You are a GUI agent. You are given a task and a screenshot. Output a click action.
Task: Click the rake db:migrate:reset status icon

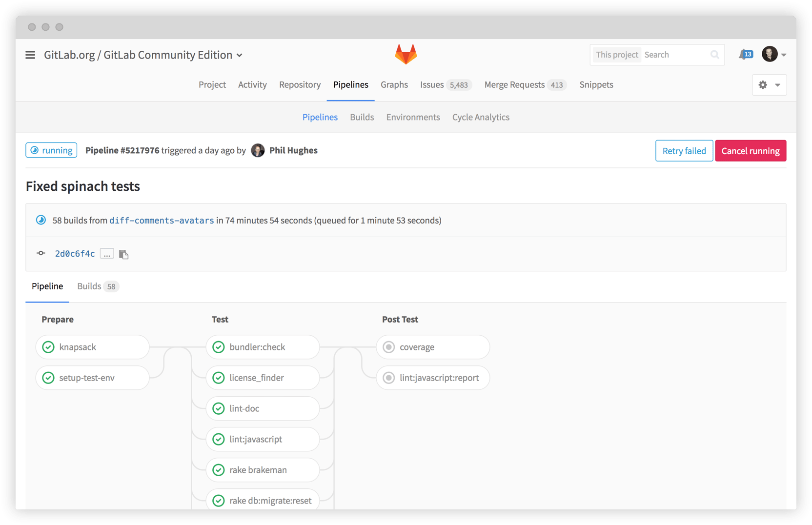coord(219,501)
